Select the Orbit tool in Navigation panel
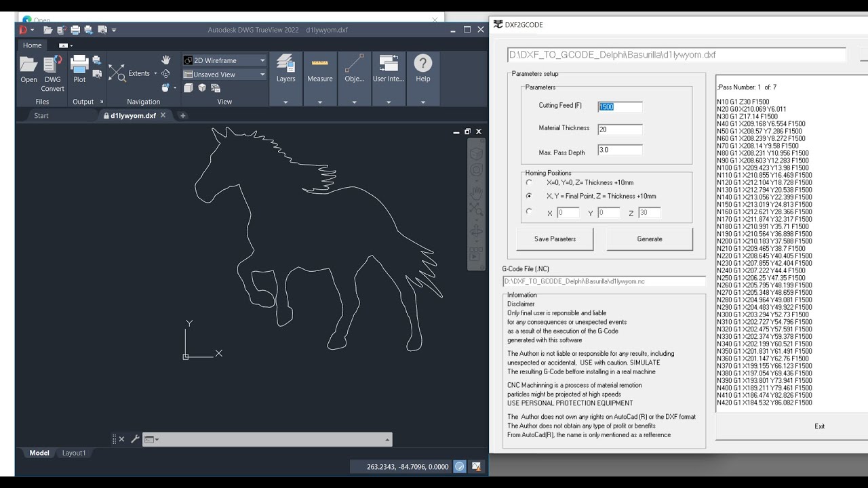Image resolution: width=868 pixels, height=488 pixels. pos(165,73)
